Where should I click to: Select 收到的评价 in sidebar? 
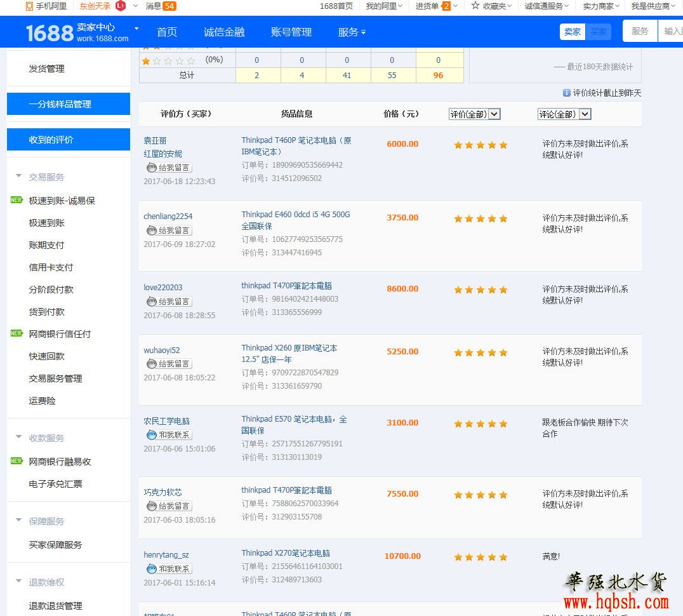[69, 140]
